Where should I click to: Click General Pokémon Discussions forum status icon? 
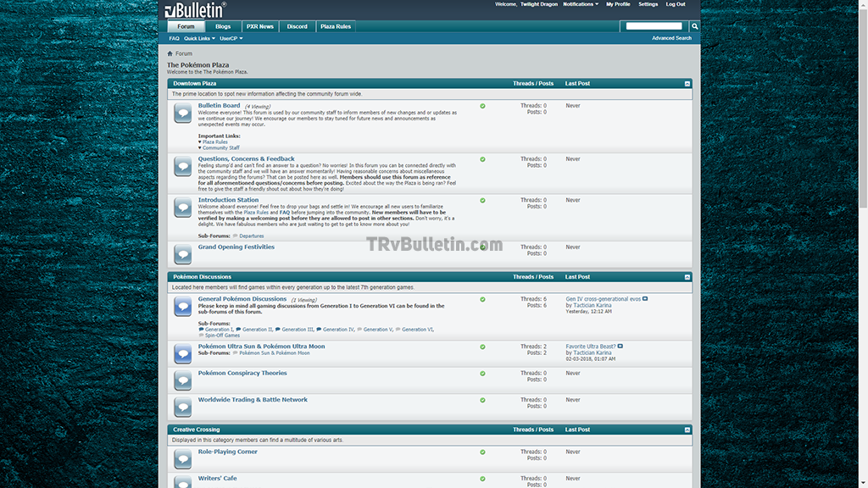pyautogui.click(x=182, y=306)
